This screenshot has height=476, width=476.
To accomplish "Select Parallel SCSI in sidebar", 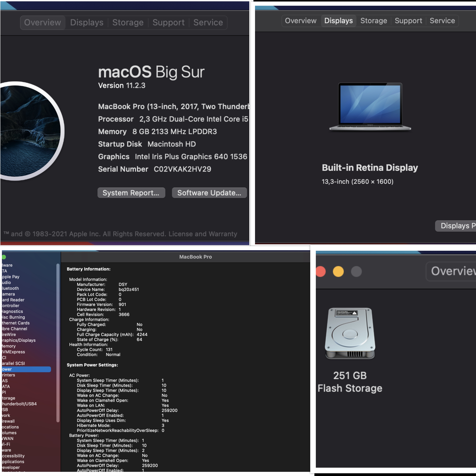I will (x=13, y=363).
